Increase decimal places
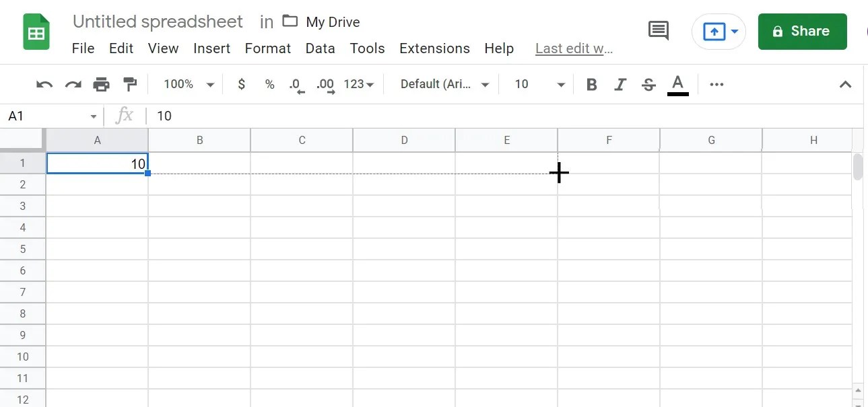 [325, 84]
